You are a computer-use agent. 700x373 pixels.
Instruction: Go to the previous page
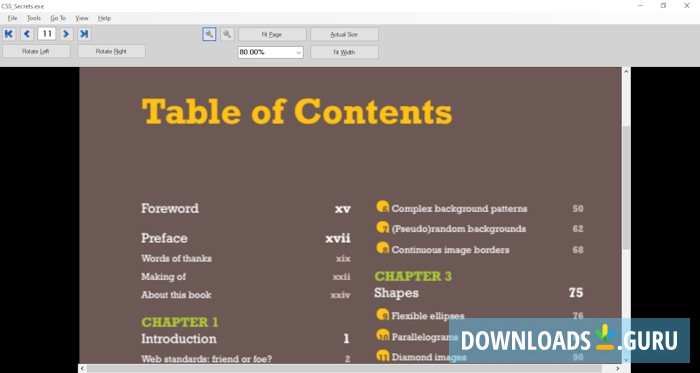(27, 34)
